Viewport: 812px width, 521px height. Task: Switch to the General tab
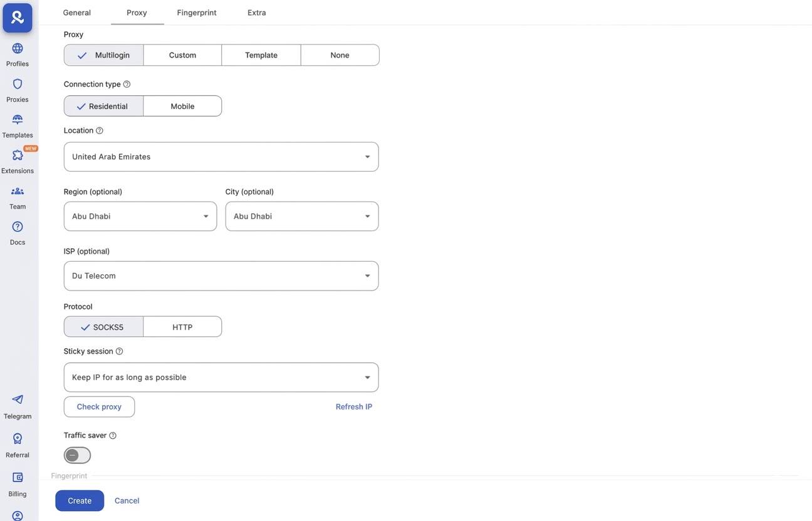[x=76, y=13]
